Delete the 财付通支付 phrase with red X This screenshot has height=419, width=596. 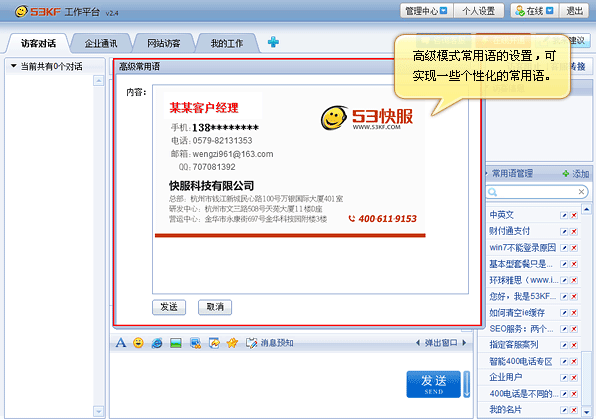[x=574, y=232]
